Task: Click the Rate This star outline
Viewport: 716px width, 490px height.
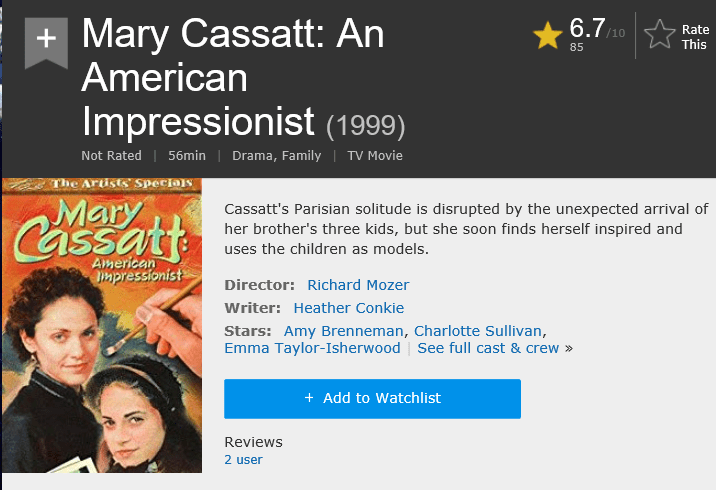Action: point(660,35)
